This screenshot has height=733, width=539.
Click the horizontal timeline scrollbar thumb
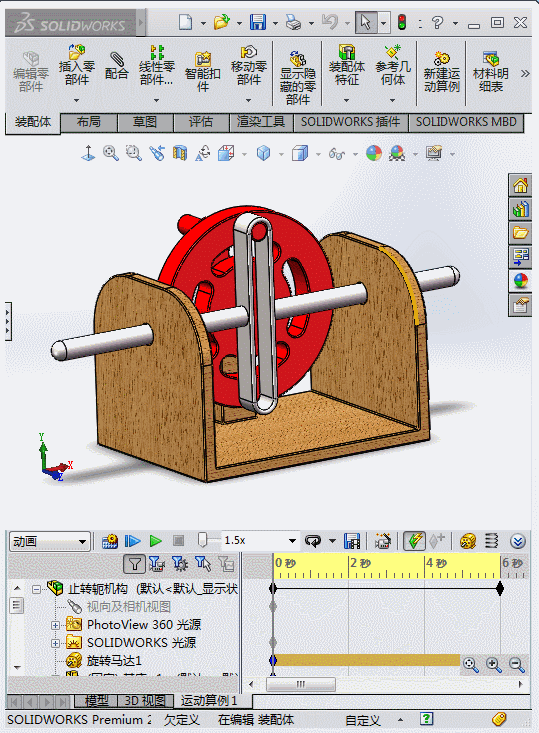pos(301,684)
